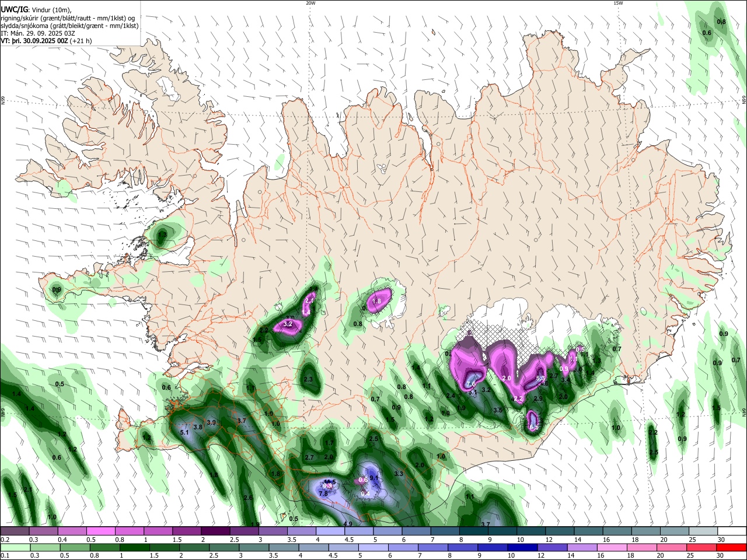This screenshot has height=560, width=747.
Task: Select the bright pink snow swatch between 0.5 and 0.8
Action: pos(100,531)
